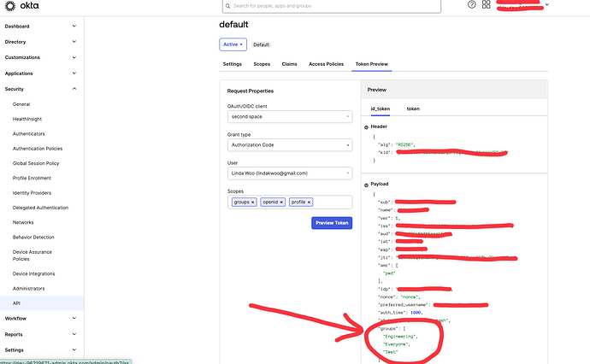Collapse the Header section toggle
590x364 pixels.
pos(366,127)
